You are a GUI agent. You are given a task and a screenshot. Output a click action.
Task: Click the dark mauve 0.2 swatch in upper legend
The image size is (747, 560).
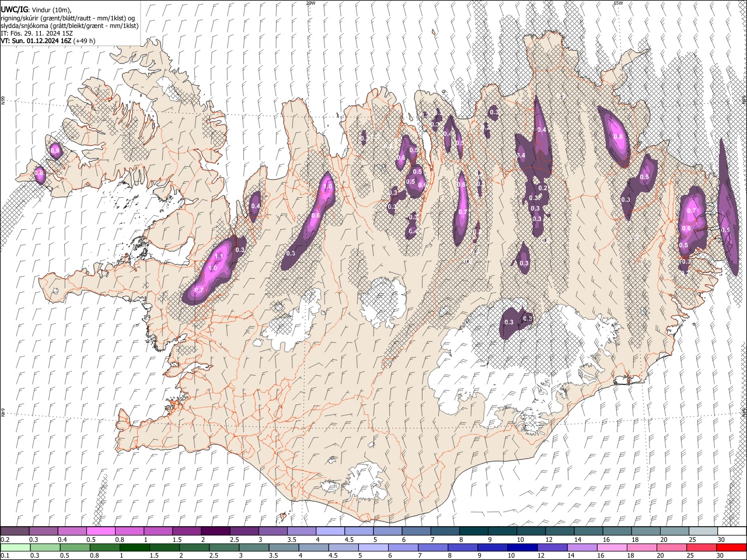[15, 531]
